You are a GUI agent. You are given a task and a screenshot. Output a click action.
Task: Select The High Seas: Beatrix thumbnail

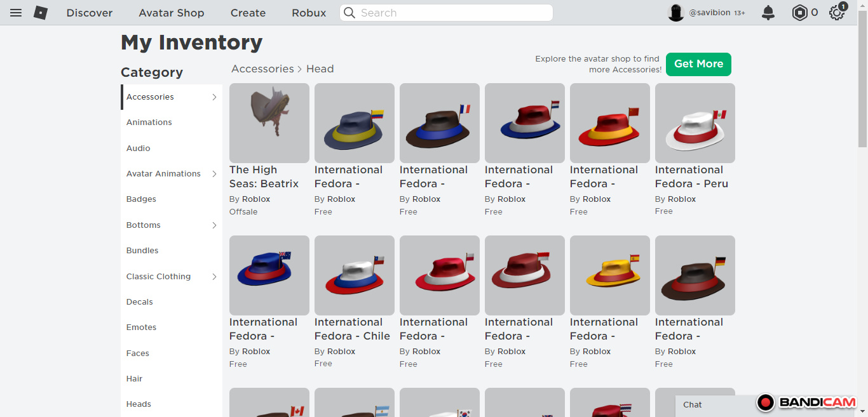coord(269,123)
